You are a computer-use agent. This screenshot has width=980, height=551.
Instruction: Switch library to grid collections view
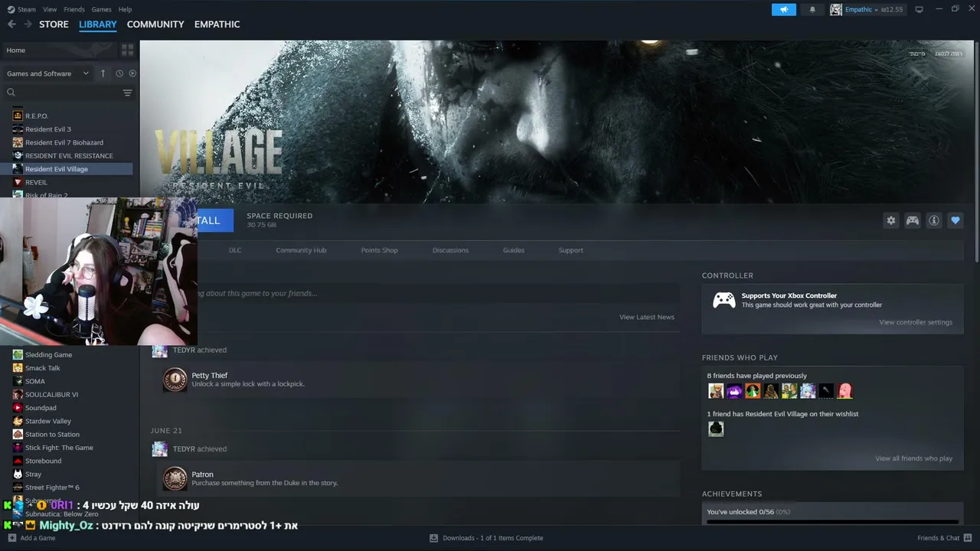pos(127,50)
